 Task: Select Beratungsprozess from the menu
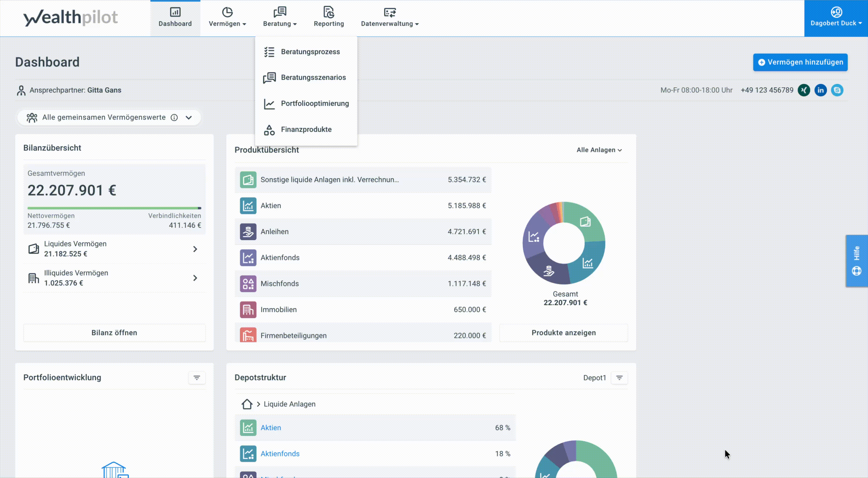(306, 52)
